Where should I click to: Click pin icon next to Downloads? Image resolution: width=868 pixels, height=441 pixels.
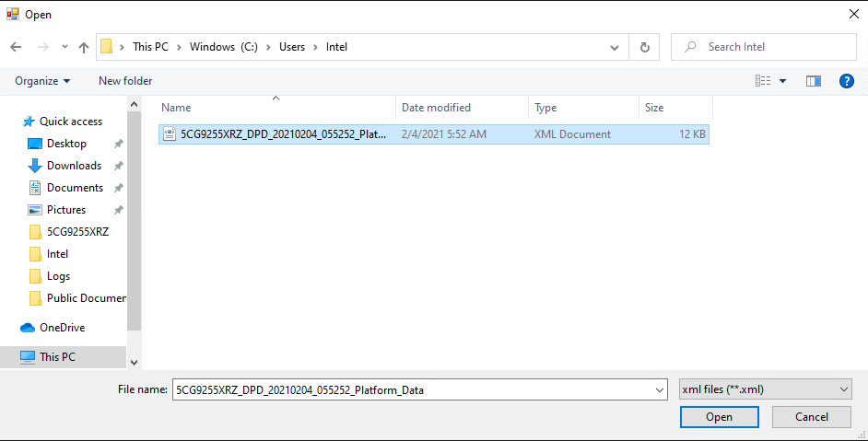[118, 166]
